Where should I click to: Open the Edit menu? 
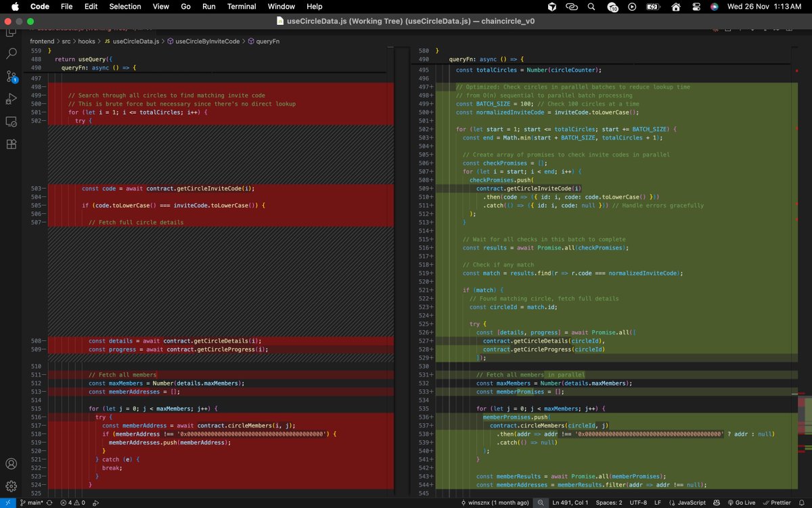pyautogui.click(x=91, y=6)
